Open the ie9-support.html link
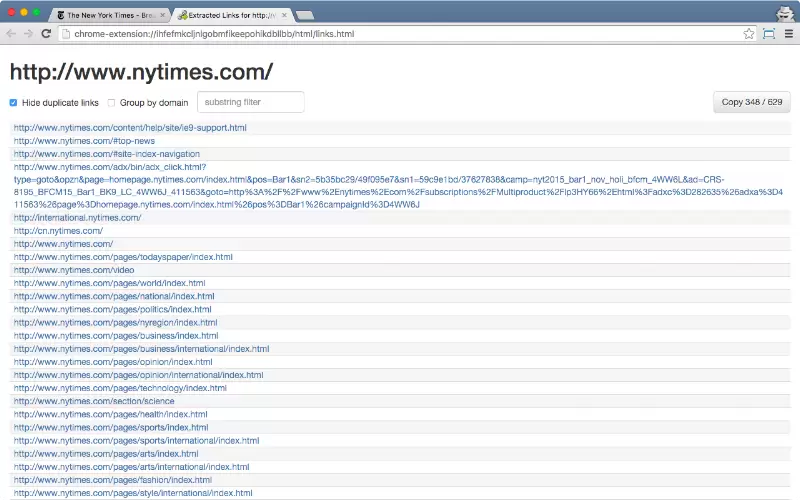The height and width of the screenshot is (500, 800). pos(130,128)
